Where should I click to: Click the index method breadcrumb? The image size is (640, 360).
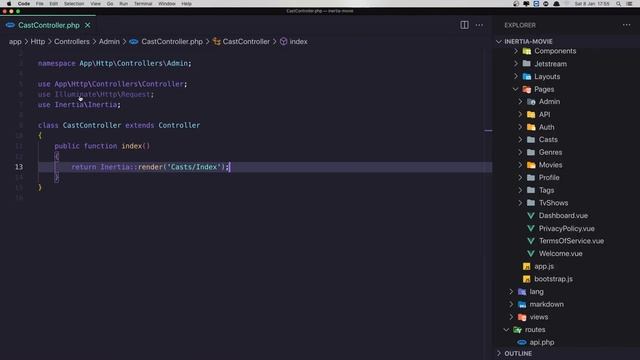[298, 42]
